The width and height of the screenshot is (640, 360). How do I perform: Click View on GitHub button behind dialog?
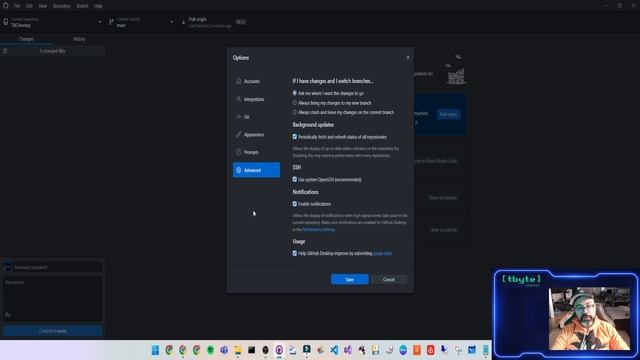444,230
